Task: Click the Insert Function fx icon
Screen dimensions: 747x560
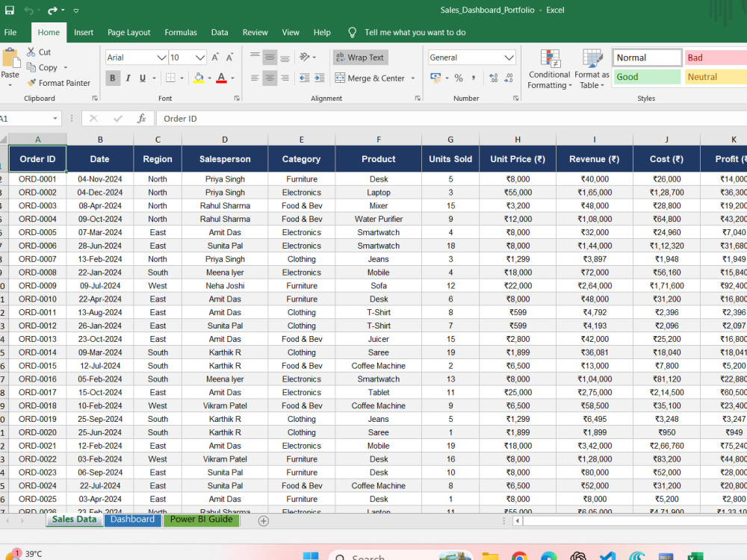Action: pos(141,119)
